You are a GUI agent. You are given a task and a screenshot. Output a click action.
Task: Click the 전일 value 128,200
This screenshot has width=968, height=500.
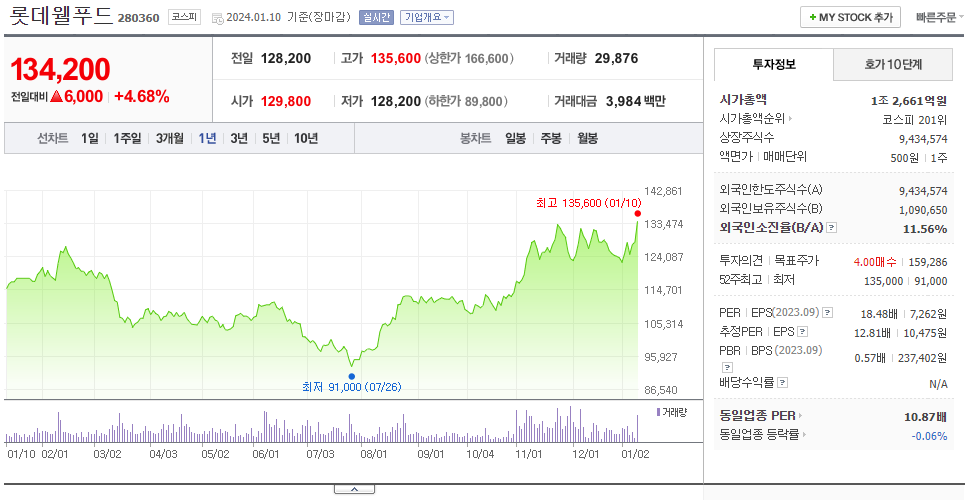(286, 59)
